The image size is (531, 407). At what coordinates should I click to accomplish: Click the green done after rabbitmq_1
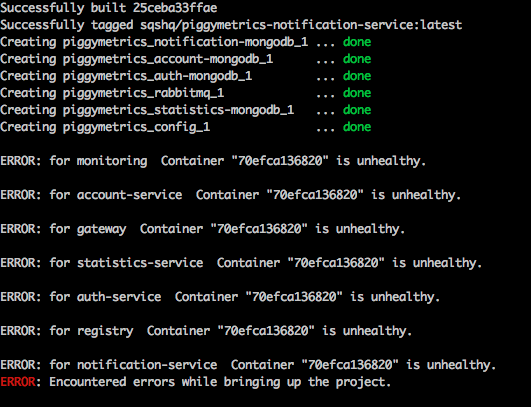[357, 93]
